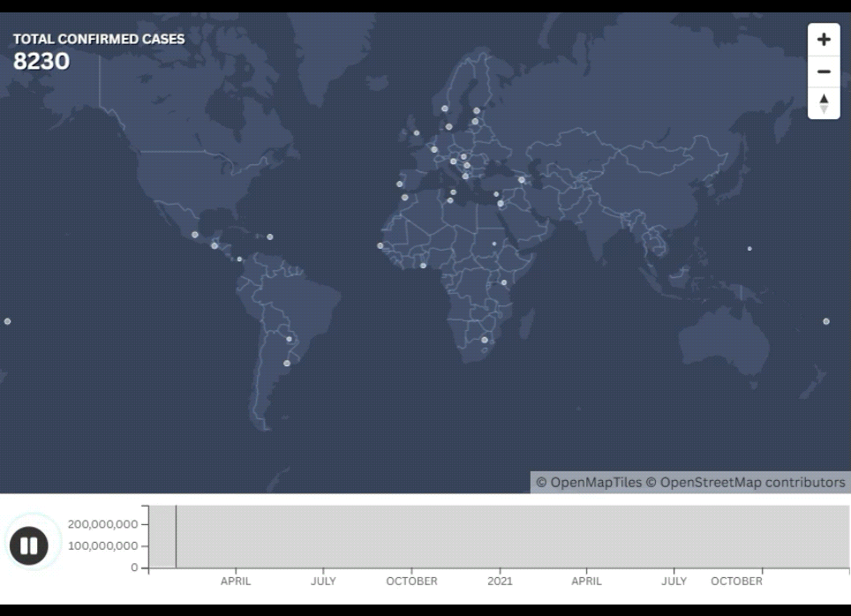Open the OpenStreetMap contributors link
Viewport: 851px width, 616px height.
tap(746, 483)
